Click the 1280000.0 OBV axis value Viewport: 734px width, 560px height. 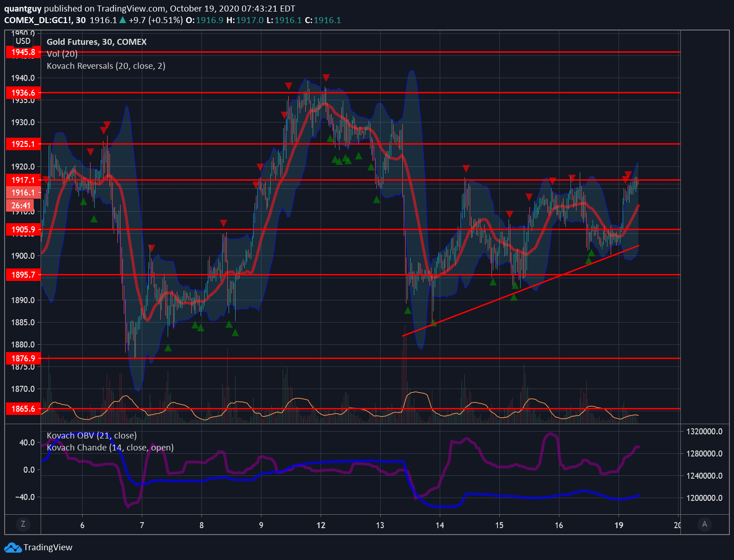704,454
